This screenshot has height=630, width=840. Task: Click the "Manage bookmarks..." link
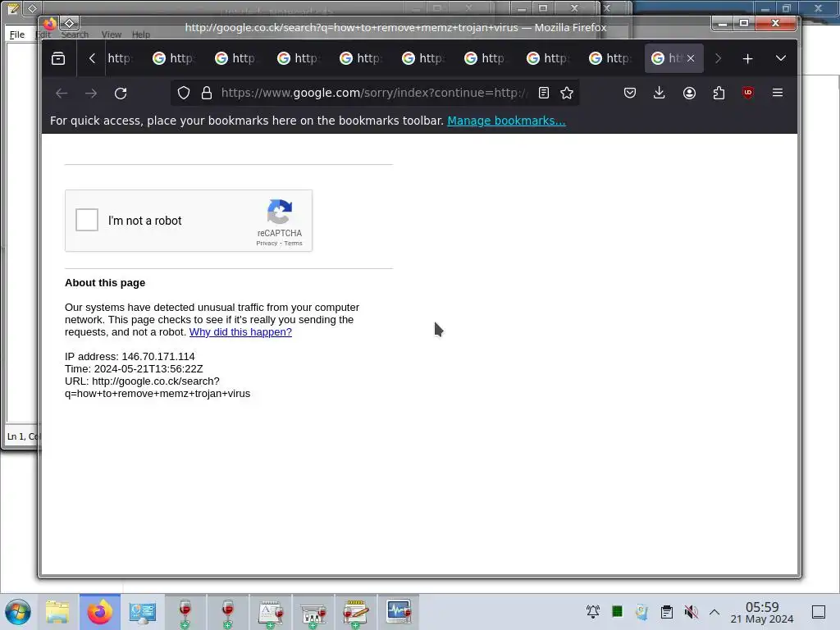click(x=506, y=121)
